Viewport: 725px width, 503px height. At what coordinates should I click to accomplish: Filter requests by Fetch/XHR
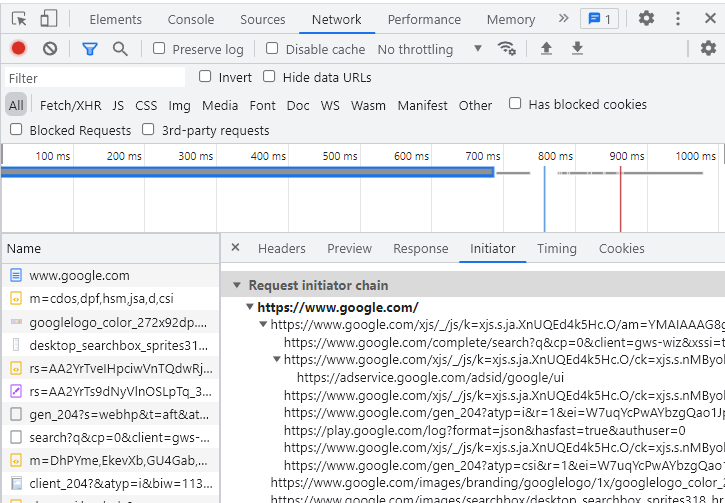71,105
